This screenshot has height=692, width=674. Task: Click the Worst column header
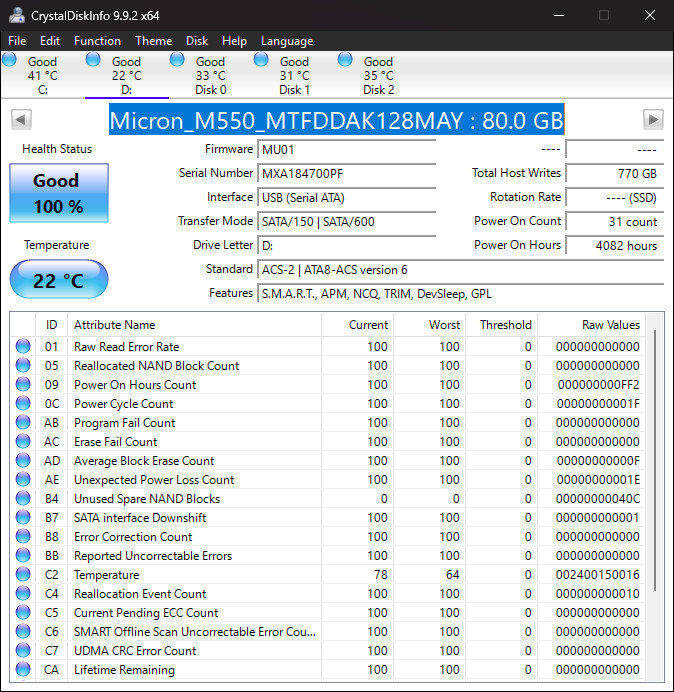click(429, 325)
